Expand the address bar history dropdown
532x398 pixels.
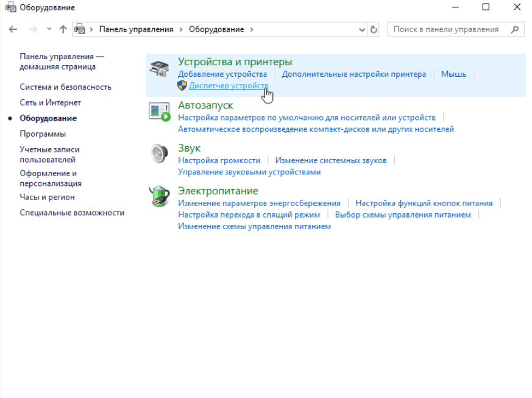tap(362, 30)
